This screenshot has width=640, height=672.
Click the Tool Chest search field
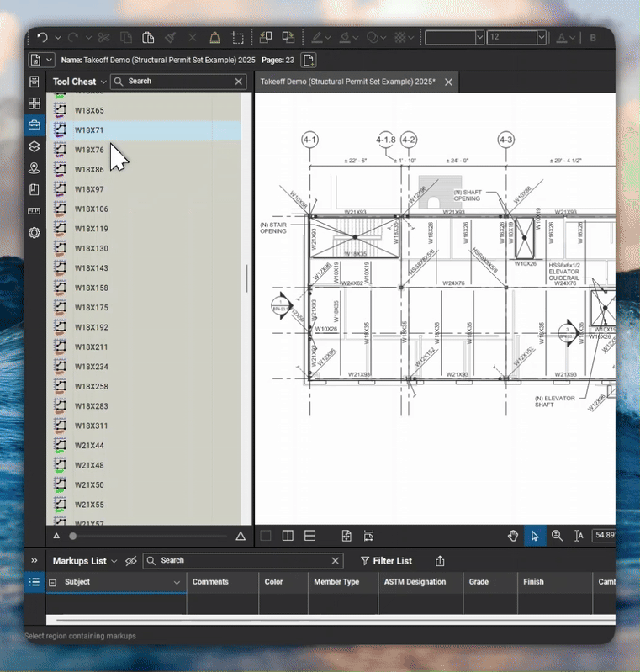pyautogui.click(x=178, y=82)
